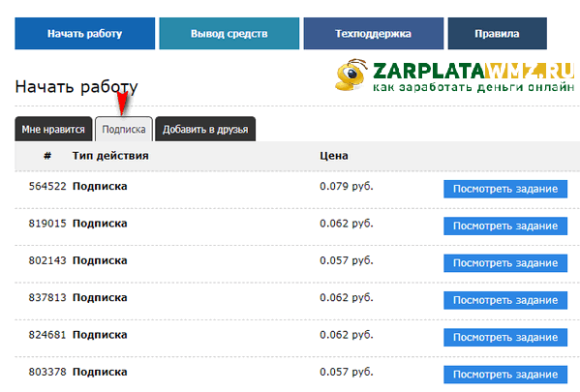Open the 'Начать работу' navigation button
580x392 pixels.
[84, 33]
